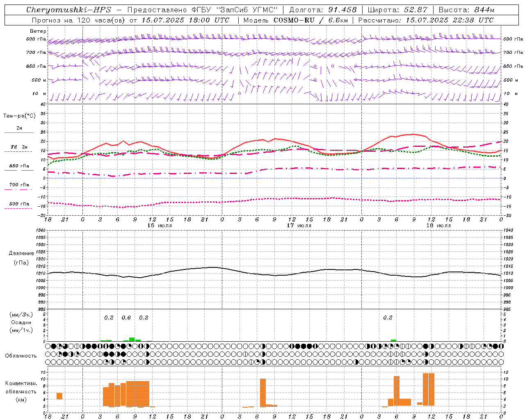Viewport: 525px width, 420px height.
Task: Click the '(гПа)' pressure unit label
Action: point(21,262)
